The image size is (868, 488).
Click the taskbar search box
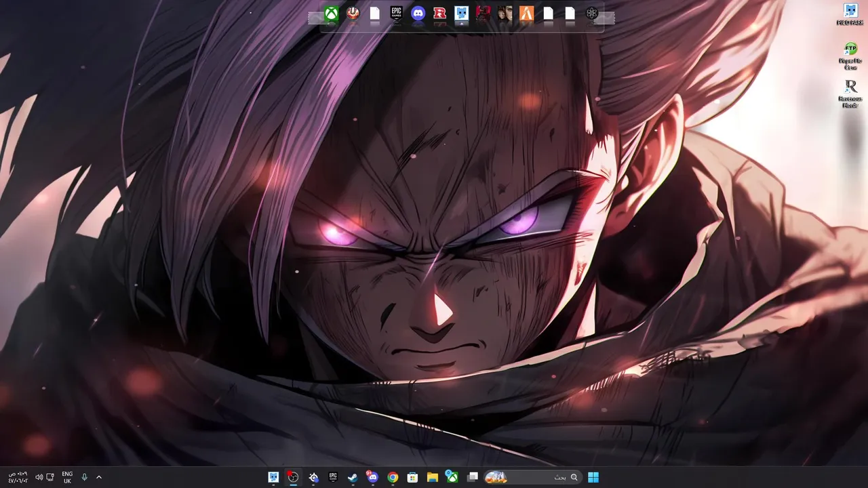532,477
